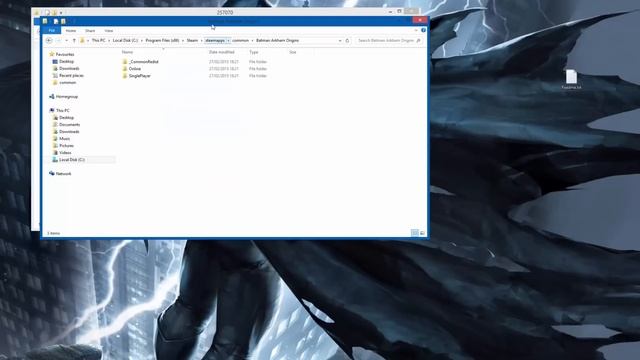
Task: Open Desktop under Favourites
Action: [67, 61]
